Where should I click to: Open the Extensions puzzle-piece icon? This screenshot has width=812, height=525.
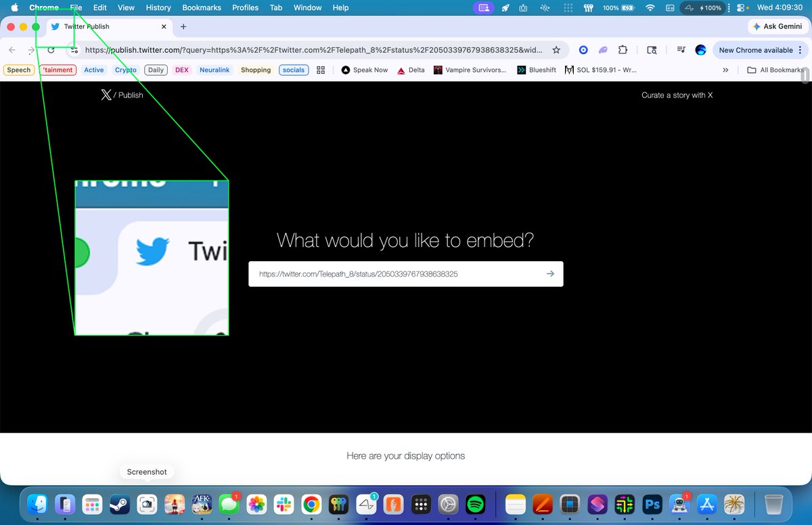623,50
